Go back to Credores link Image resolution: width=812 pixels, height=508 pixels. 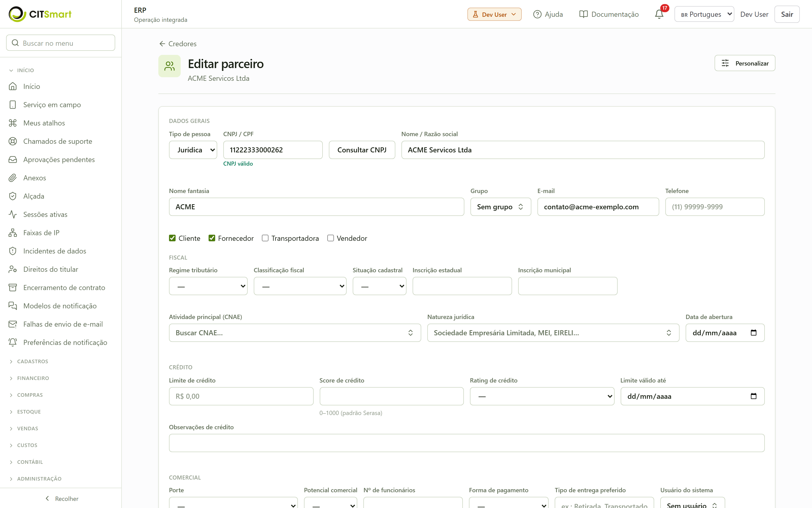point(178,44)
